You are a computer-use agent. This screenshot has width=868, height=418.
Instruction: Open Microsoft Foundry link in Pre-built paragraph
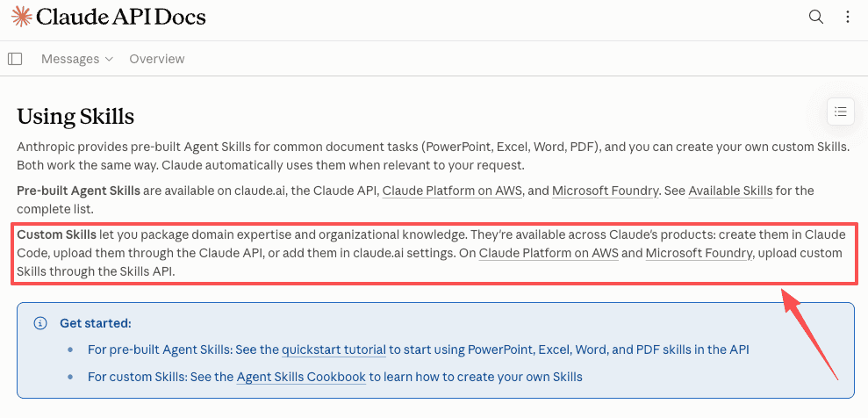tap(605, 191)
